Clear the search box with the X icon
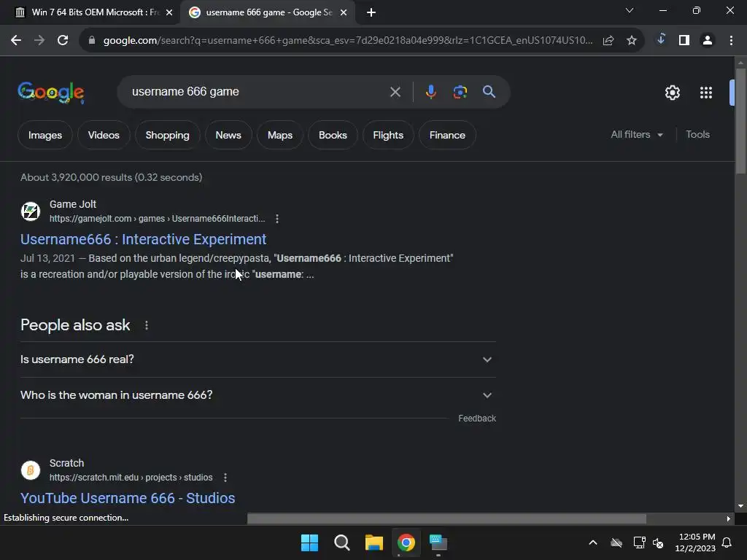 [395, 92]
